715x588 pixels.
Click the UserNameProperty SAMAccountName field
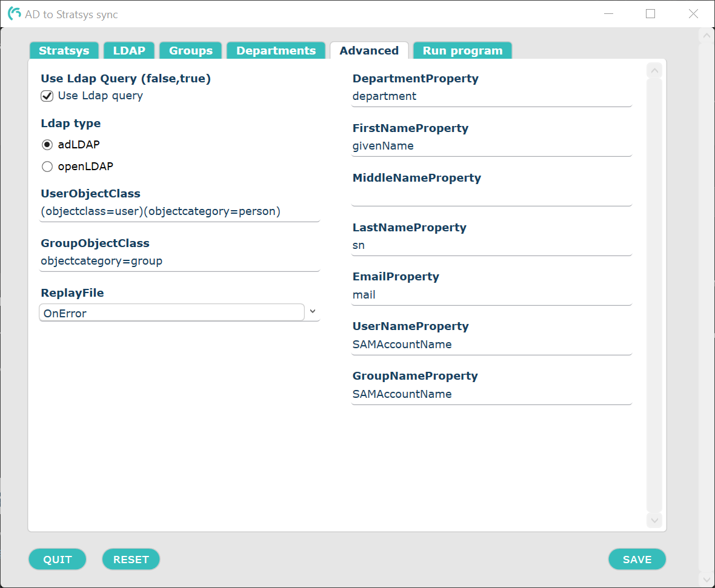tap(491, 345)
